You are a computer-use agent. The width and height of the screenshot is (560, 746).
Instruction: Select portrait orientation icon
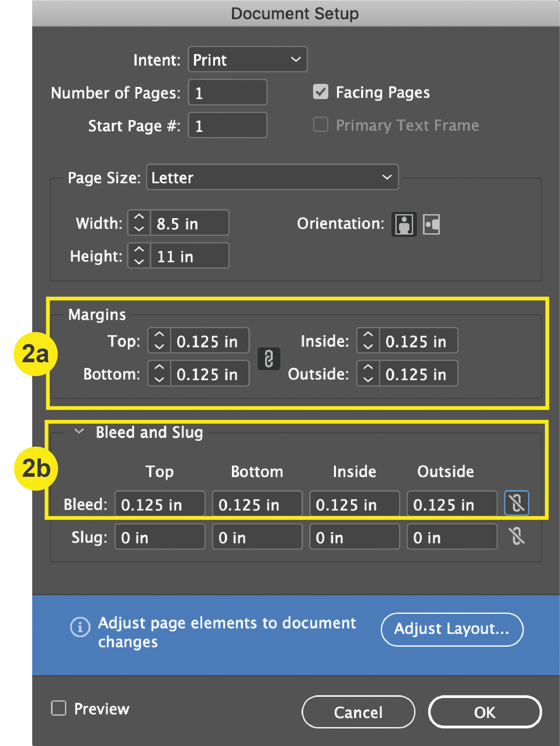(404, 224)
